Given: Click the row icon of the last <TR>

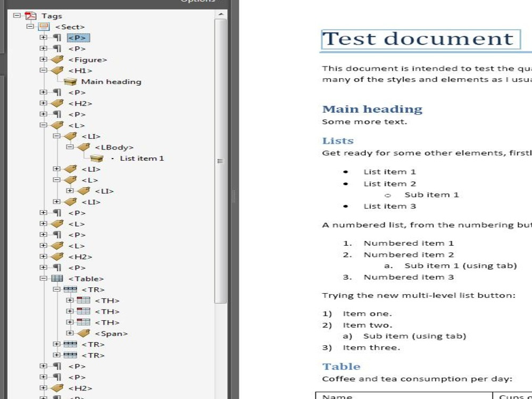Looking at the screenshot, I should (x=70, y=355).
